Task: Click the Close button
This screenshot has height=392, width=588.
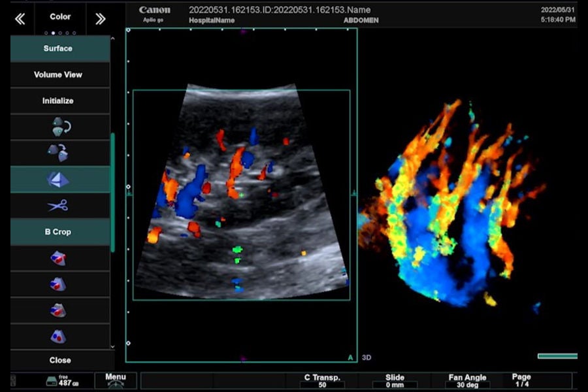Action: point(60,360)
